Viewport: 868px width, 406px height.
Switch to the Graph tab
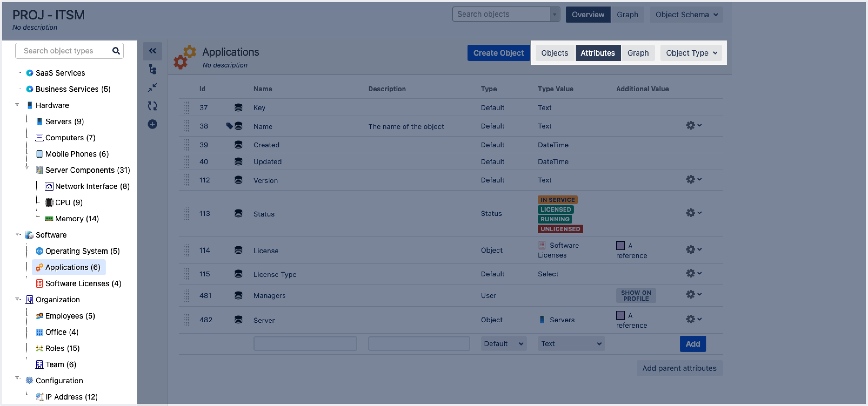[638, 53]
